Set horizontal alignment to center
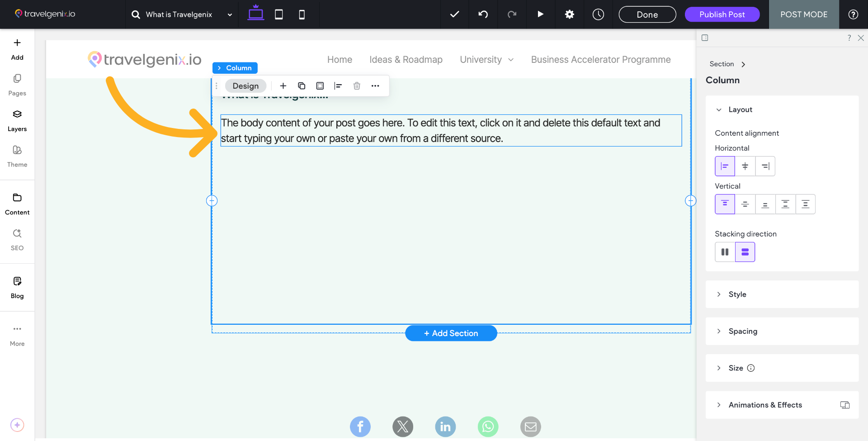 [x=745, y=166]
